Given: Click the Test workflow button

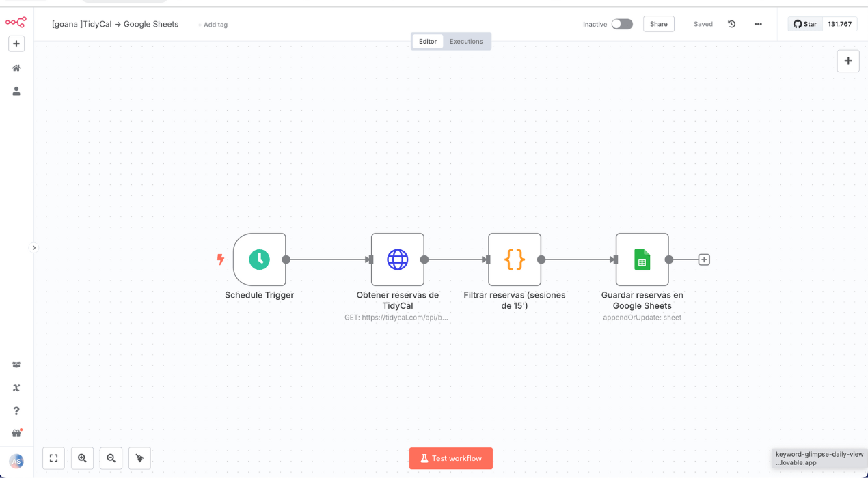Looking at the screenshot, I should (451, 458).
